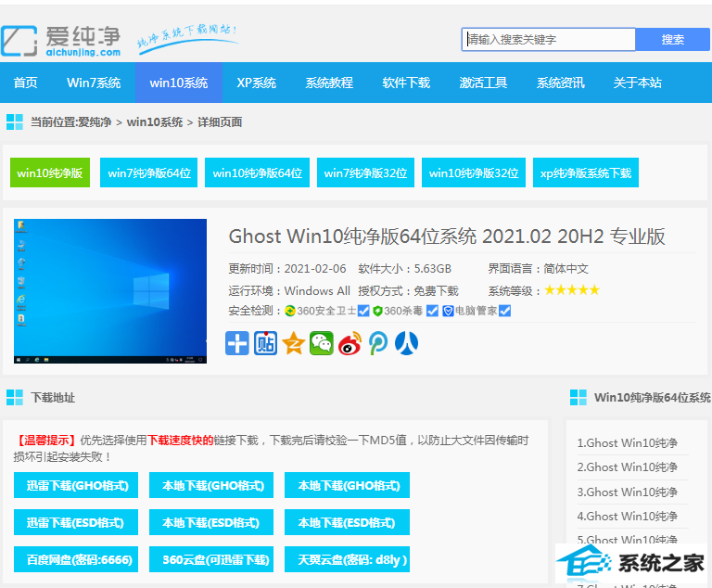Click 百度网盘(密码:6666) button
712x588 pixels.
76,559
